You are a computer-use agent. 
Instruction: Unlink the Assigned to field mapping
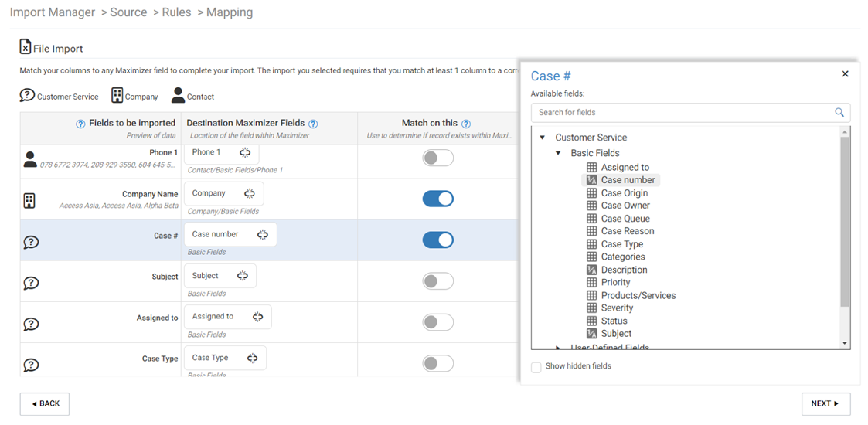[x=257, y=317]
